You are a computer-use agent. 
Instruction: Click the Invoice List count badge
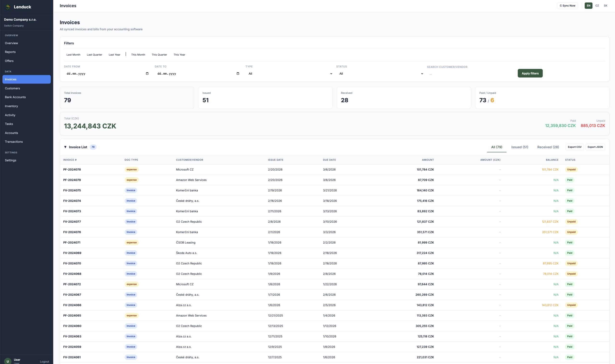point(93,147)
